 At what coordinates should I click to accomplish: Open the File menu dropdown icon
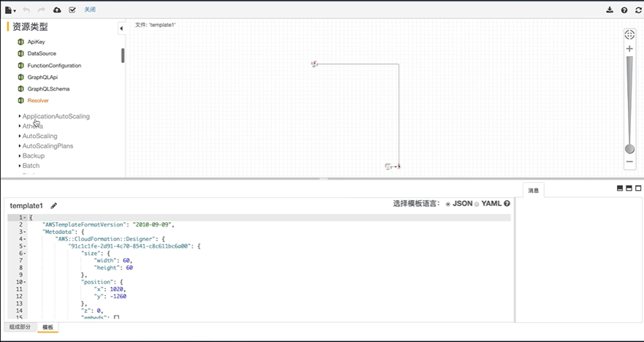tap(10, 10)
